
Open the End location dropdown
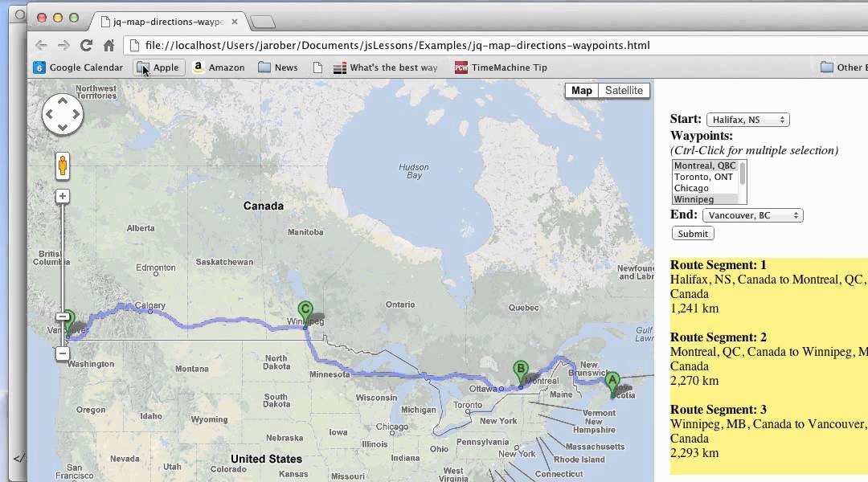[752, 215]
